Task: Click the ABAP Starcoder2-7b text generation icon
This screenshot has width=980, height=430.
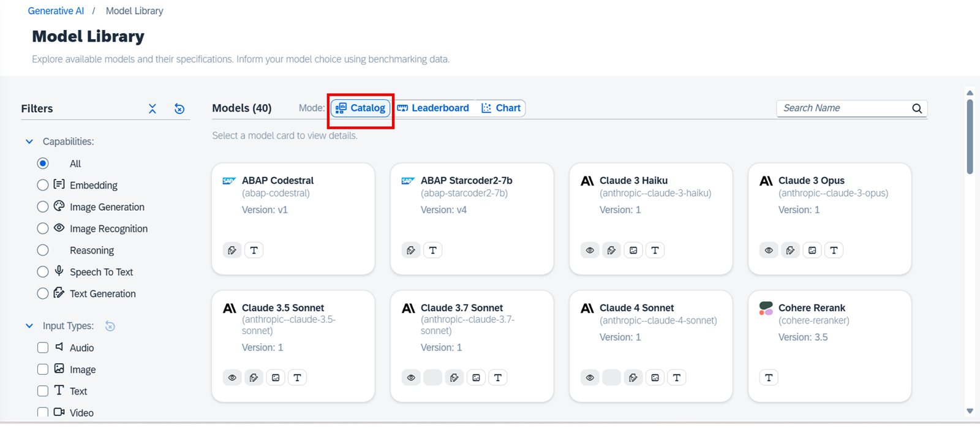Action: (x=411, y=250)
